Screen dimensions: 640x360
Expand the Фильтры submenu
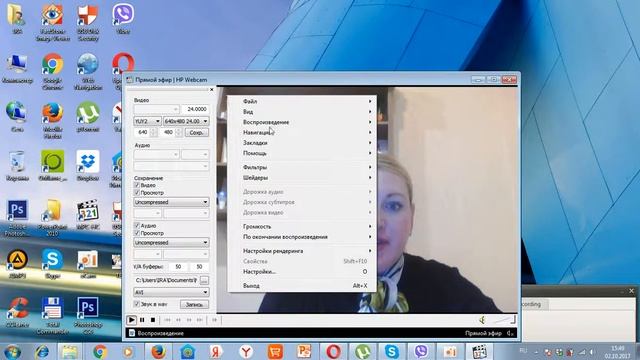click(x=302, y=167)
